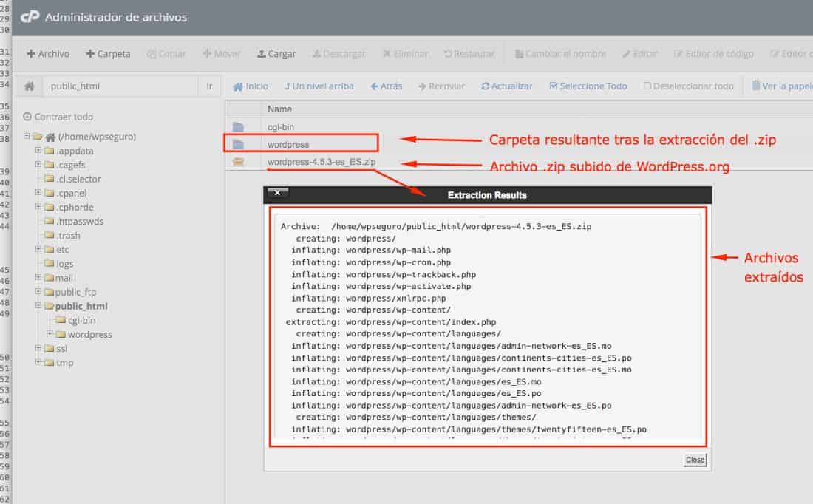Select .trash in the folder tree
This screenshot has height=504, width=813.
click(69, 236)
